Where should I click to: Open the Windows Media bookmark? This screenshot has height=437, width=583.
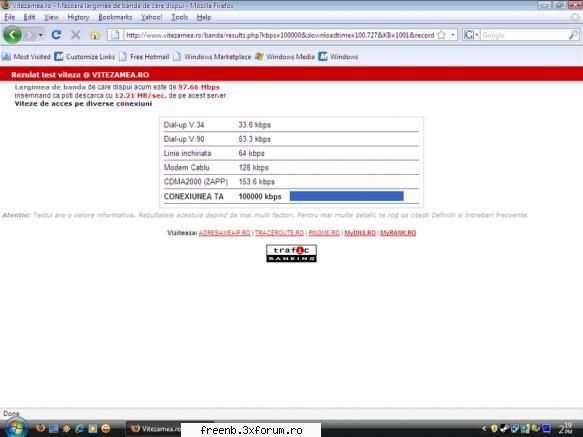coord(285,57)
